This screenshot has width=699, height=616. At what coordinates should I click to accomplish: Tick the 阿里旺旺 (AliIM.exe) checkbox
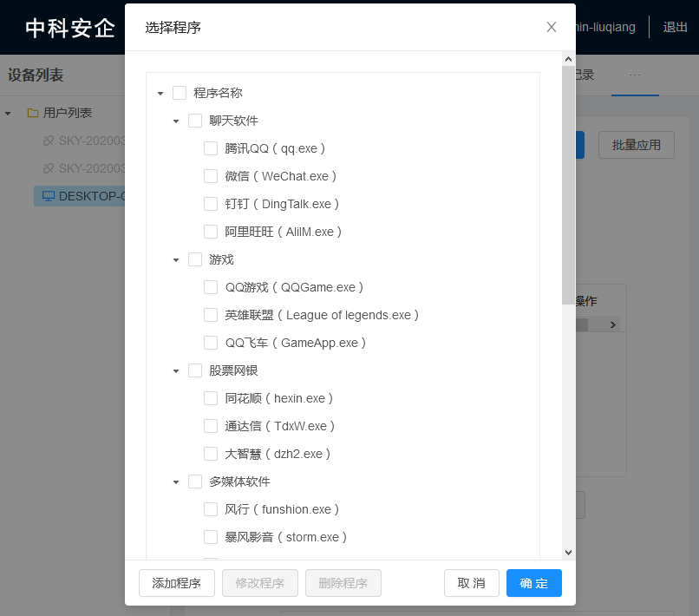pyautogui.click(x=211, y=232)
